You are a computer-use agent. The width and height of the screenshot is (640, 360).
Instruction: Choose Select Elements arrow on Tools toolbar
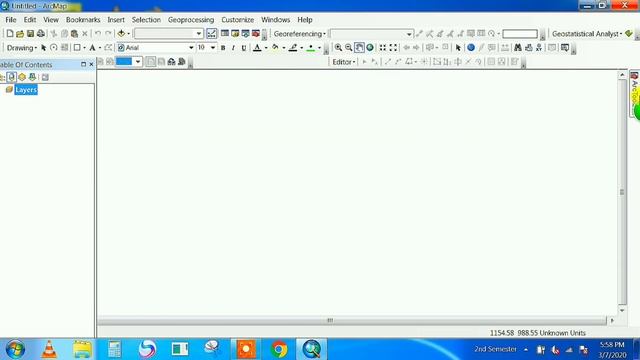tap(458, 48)
